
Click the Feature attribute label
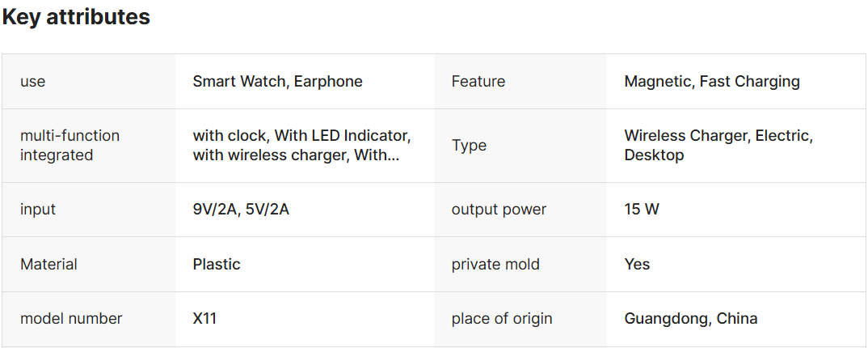coord(478,82)
